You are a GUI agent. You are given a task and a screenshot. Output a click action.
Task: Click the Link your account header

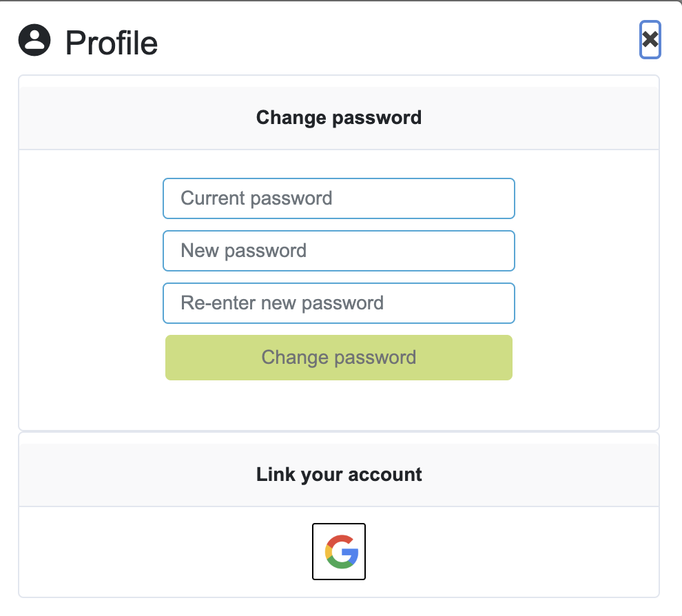click(339, 475)
